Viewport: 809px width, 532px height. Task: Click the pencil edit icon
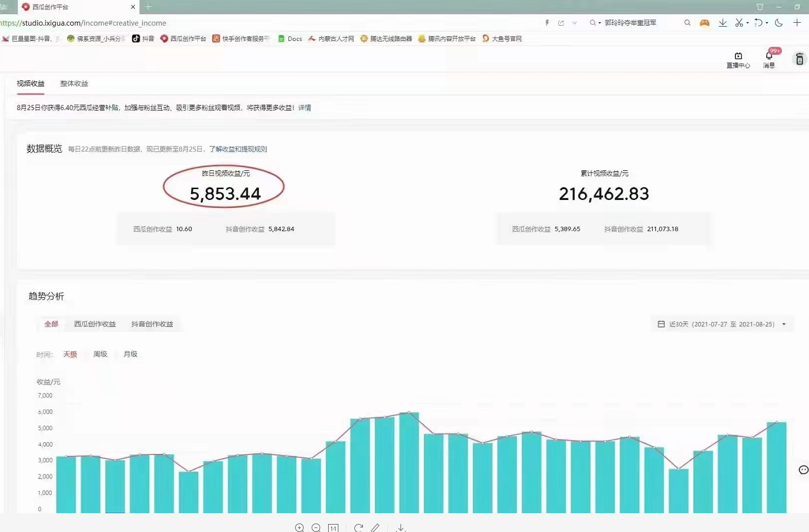coord(375,528)
